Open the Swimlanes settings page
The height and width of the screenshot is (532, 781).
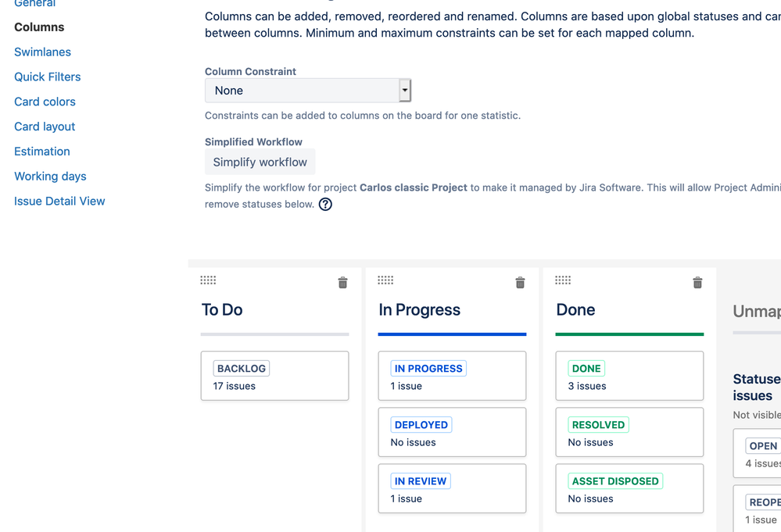(42, 52)
